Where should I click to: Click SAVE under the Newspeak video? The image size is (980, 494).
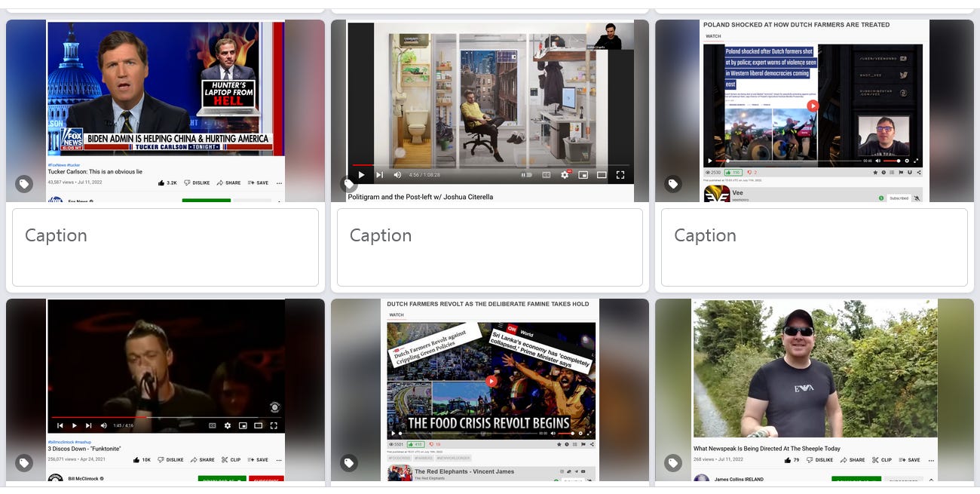click(909, 460)
